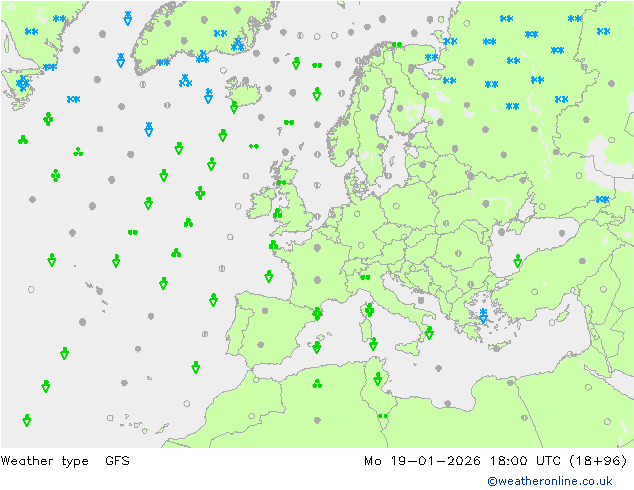Select the green shower symbol over southern Italy's toe
This screenshot has width=634, height=490.
[x=429, y=333]
